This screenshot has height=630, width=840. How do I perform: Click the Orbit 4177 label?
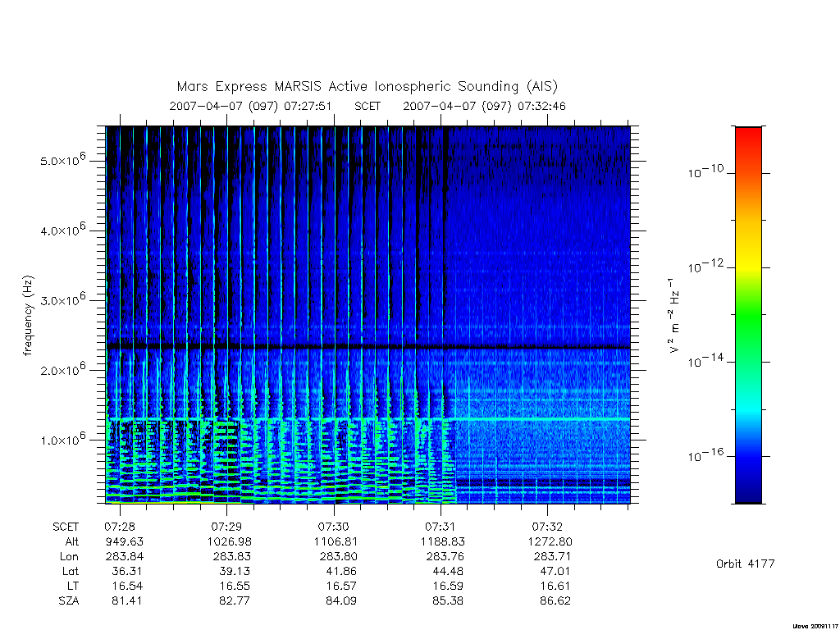745,564
